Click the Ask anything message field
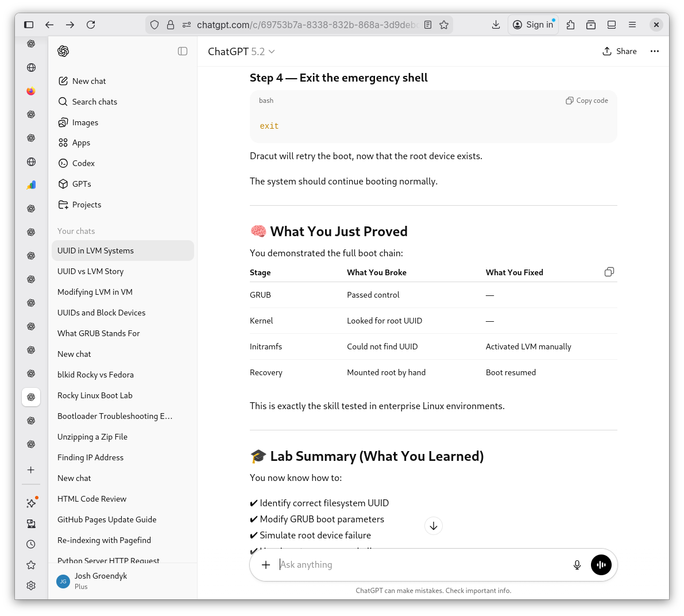This screenshot has height=616, width=684. pos(419,565)
